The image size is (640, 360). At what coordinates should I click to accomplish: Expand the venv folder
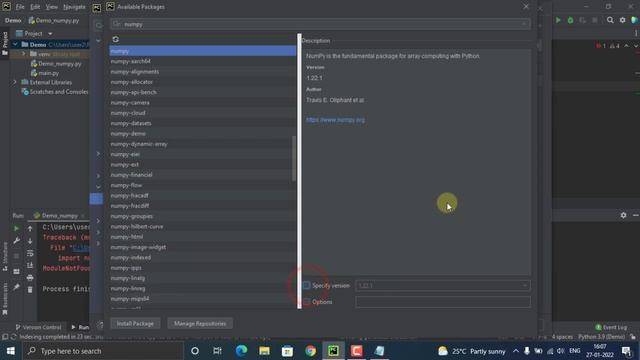(23, 54)
